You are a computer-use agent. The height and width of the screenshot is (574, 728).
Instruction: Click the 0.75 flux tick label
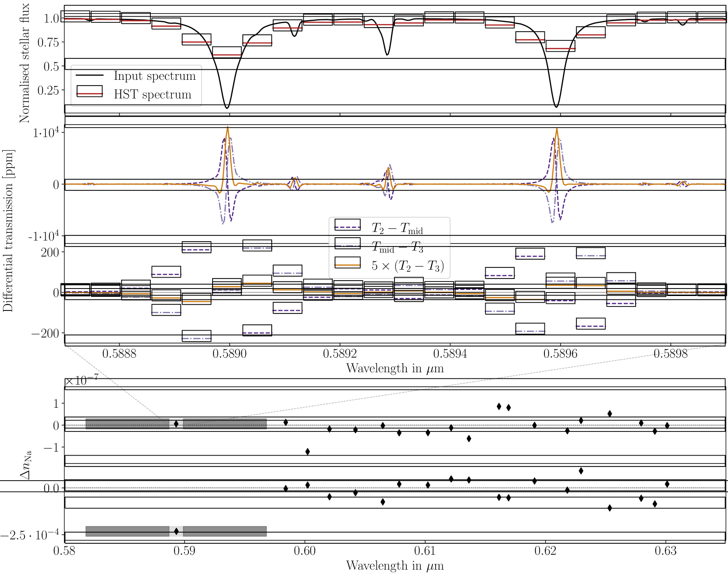[48, 42]
